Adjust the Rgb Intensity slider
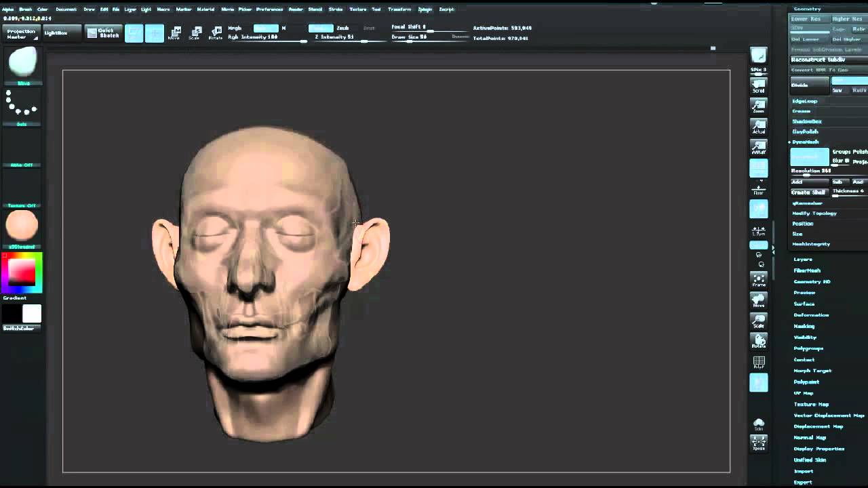The width and height of the screenshot is (868, 488). 267,38
